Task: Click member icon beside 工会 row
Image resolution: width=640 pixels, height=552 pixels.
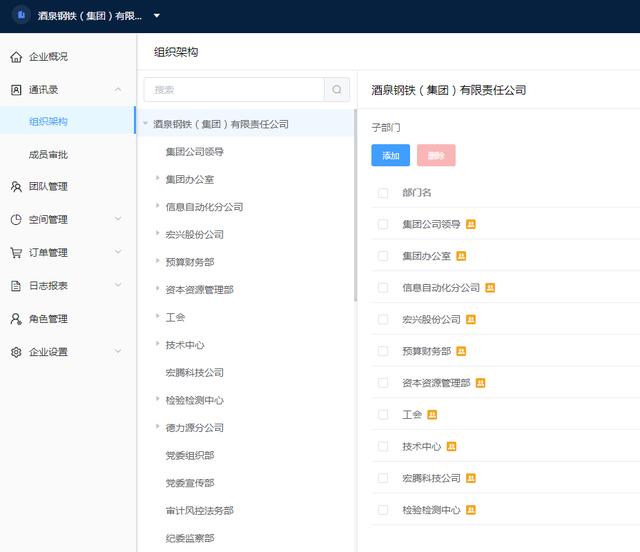Action: (432, 414)
